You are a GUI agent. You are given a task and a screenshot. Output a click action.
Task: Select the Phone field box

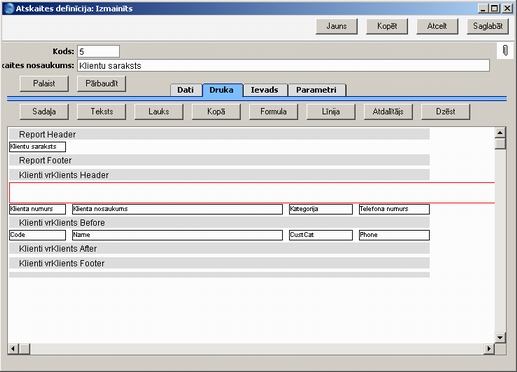(x=394, y=235)
